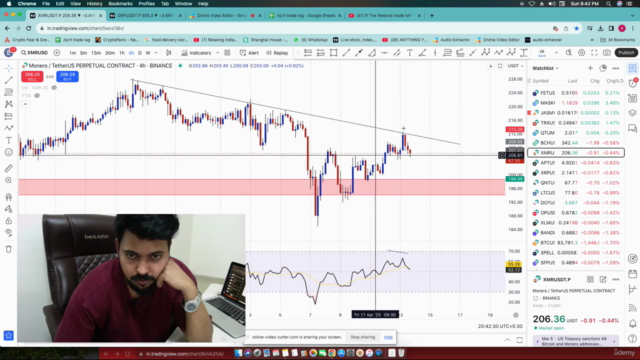Select the 15m timeframe

tap(96, 53)
